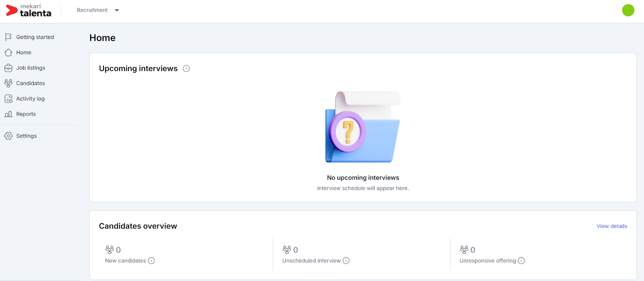
Task: Click the Mekari Talenta logo
Action: pyautogui.click(x=29, y=10)
